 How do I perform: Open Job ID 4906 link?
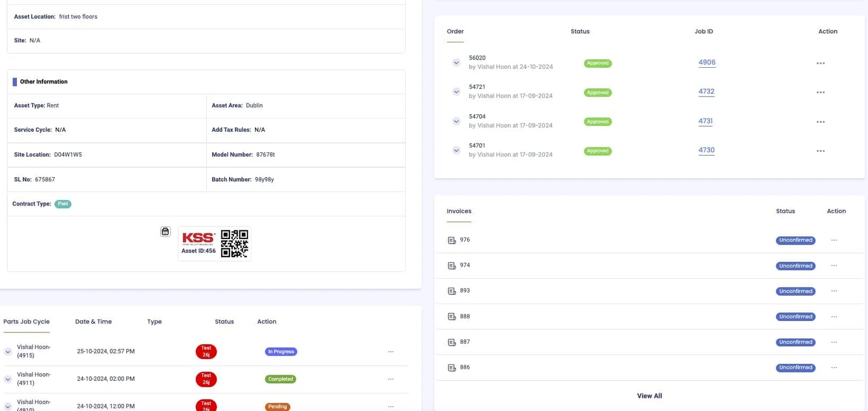(706, 62)
